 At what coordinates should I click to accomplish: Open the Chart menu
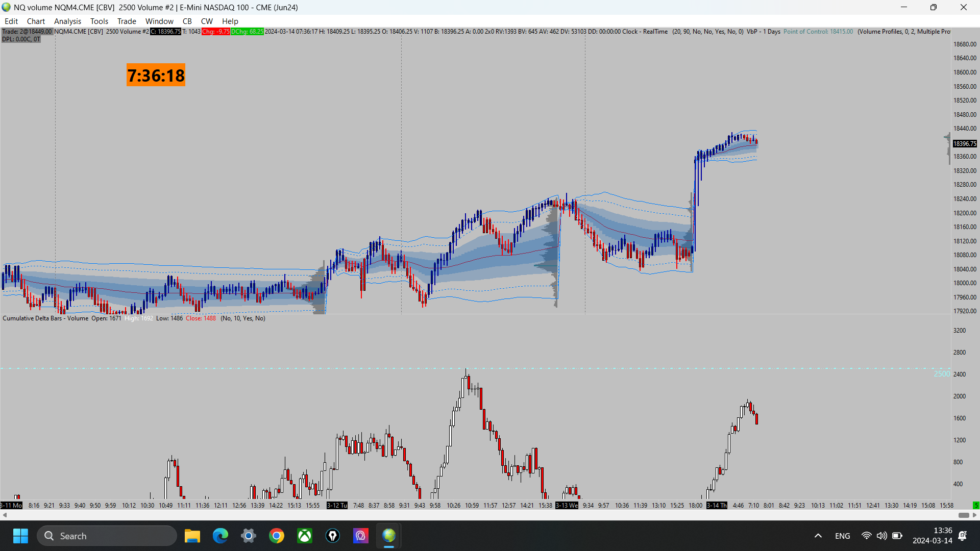pos(36,21)
